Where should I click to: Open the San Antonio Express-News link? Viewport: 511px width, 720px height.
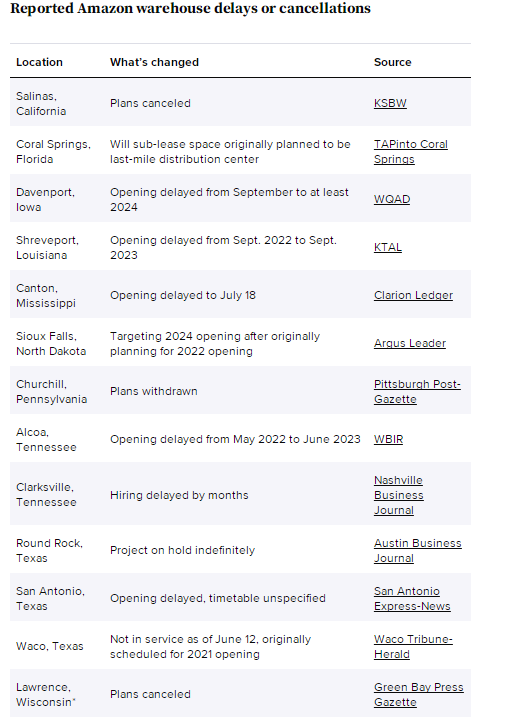click(x=412, y=598)
